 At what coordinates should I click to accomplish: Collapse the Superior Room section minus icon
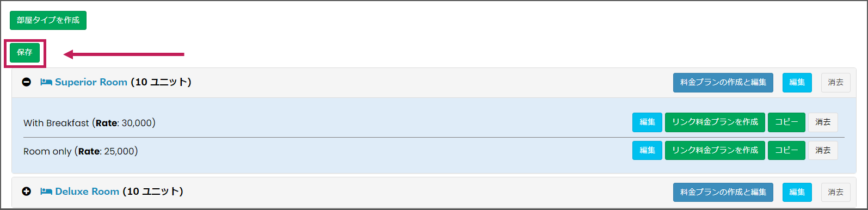pos(26,83)
